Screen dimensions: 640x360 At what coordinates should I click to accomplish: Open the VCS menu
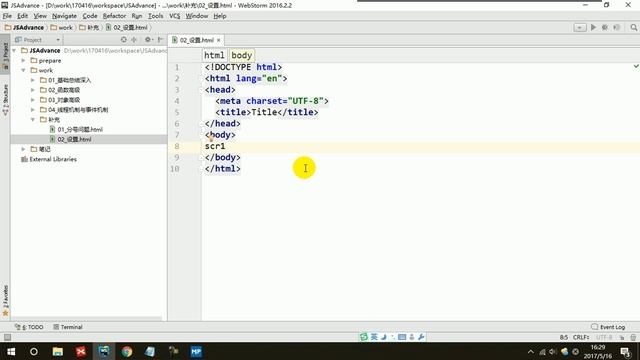(x=174, y=16)
